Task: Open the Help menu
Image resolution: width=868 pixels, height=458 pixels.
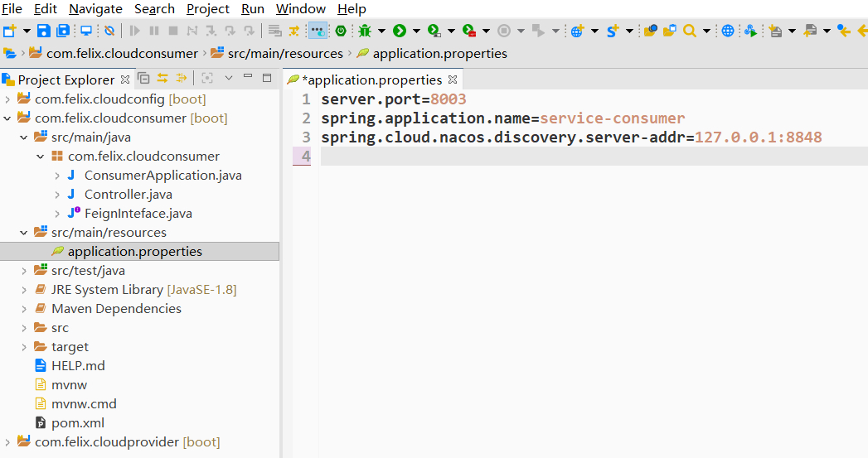Action: click(352, 9)
